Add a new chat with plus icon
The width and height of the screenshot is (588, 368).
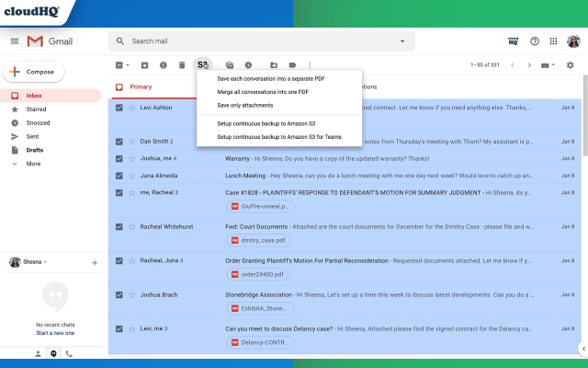click(x=95, y=263)
